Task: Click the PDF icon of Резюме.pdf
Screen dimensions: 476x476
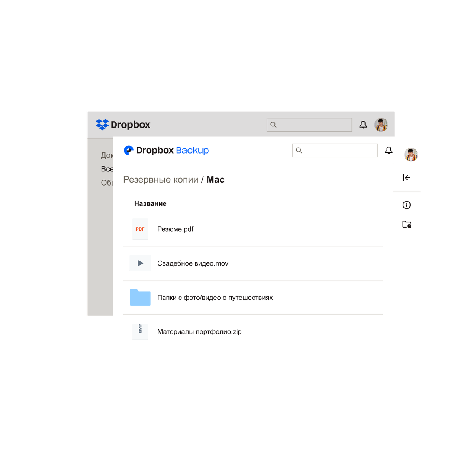Action: tap(140, 229)
